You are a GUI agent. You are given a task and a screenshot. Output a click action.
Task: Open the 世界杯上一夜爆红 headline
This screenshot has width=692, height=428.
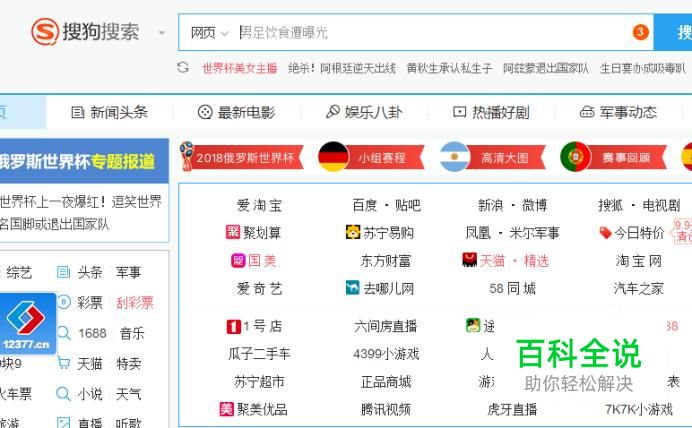81,202
